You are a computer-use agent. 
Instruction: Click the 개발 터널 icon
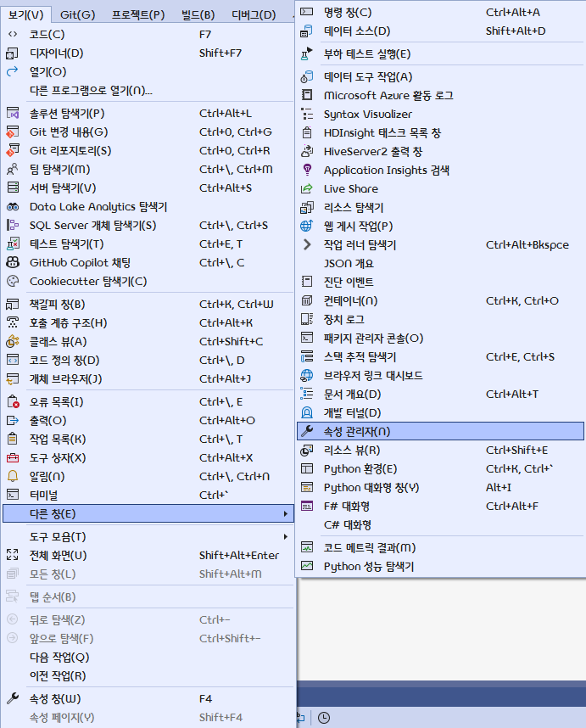[x=307, y=412]
